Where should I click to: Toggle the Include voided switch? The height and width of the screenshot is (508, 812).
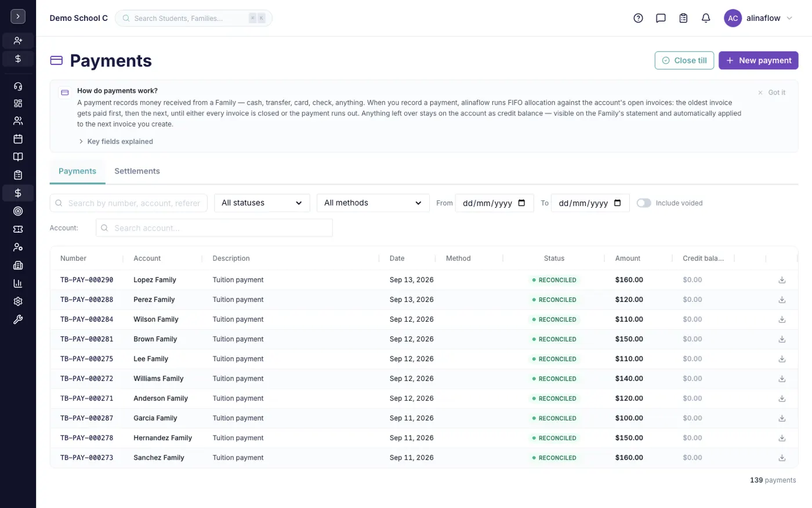click(x=644, y=203)
